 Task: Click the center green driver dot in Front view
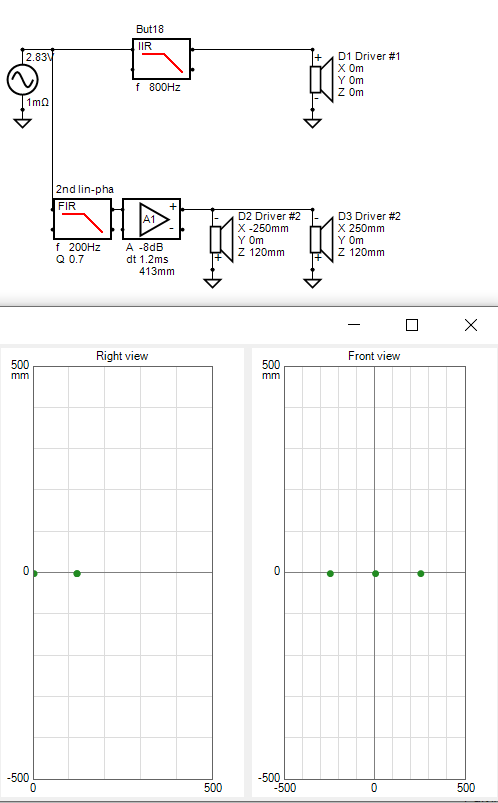(376, 574)
